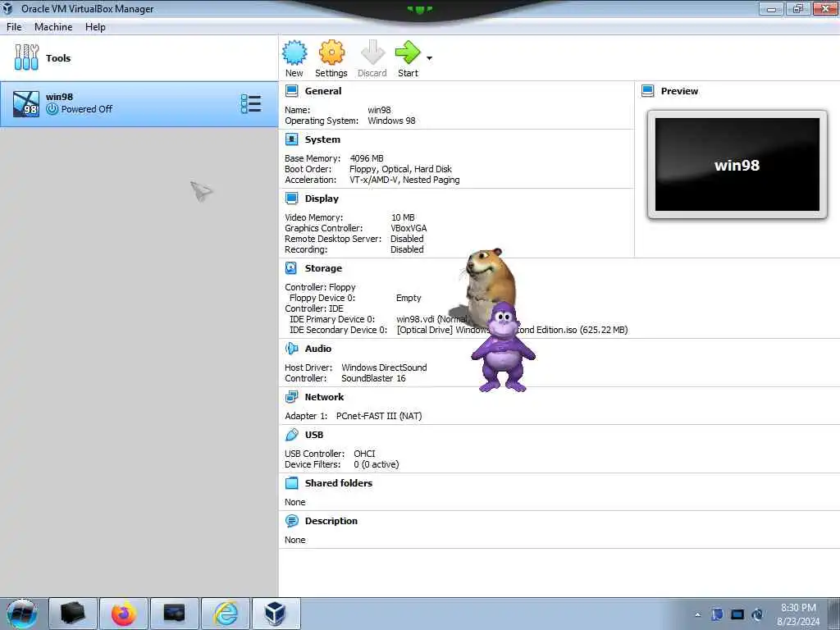The width and height of the screenshot is (840, 630).
Task: Open USB settings via its heading
Action: pos(314,435)
